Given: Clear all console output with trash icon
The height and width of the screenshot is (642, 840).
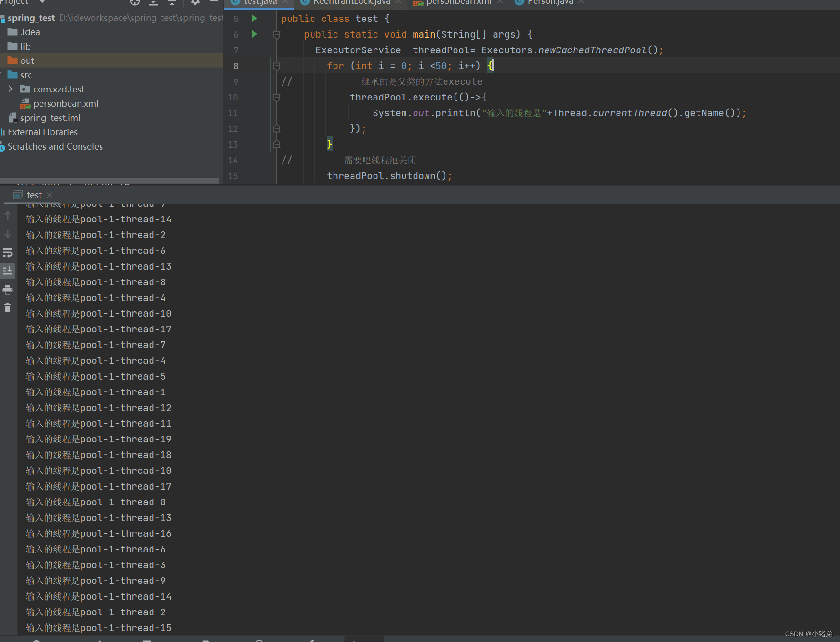Looking at the screenshot, I should 8,308.
